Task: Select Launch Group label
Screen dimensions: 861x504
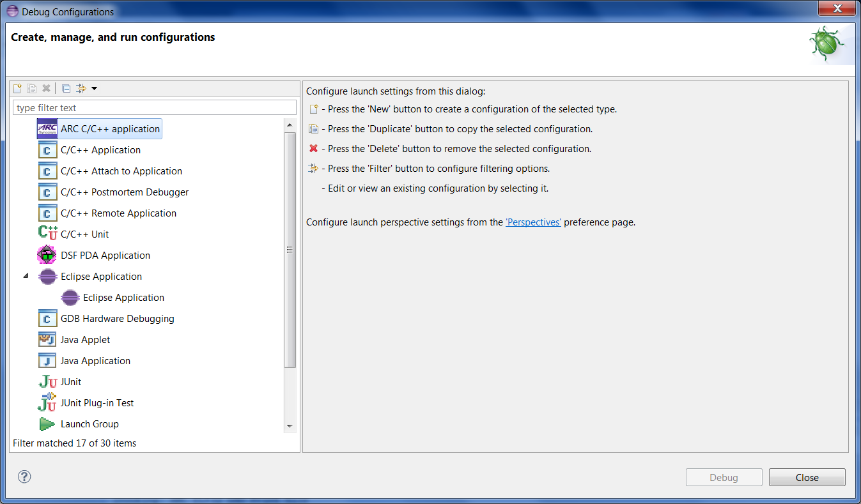Action: 89,424
